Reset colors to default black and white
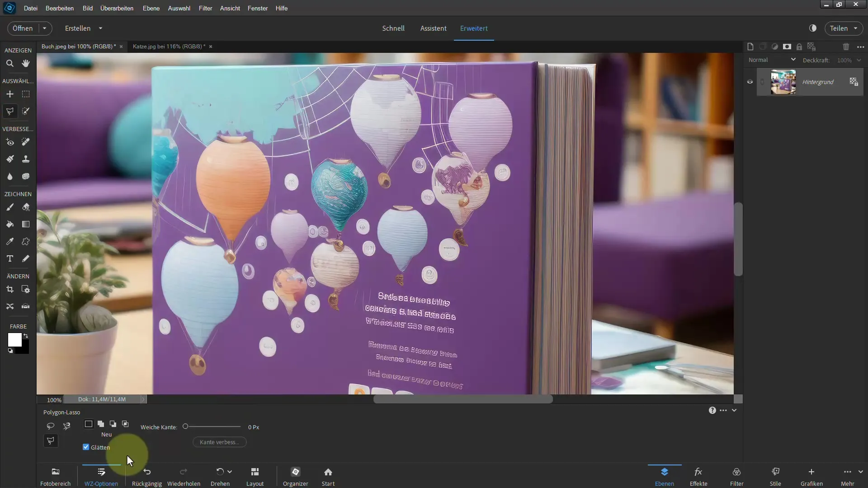 click(x=10, y=351)
